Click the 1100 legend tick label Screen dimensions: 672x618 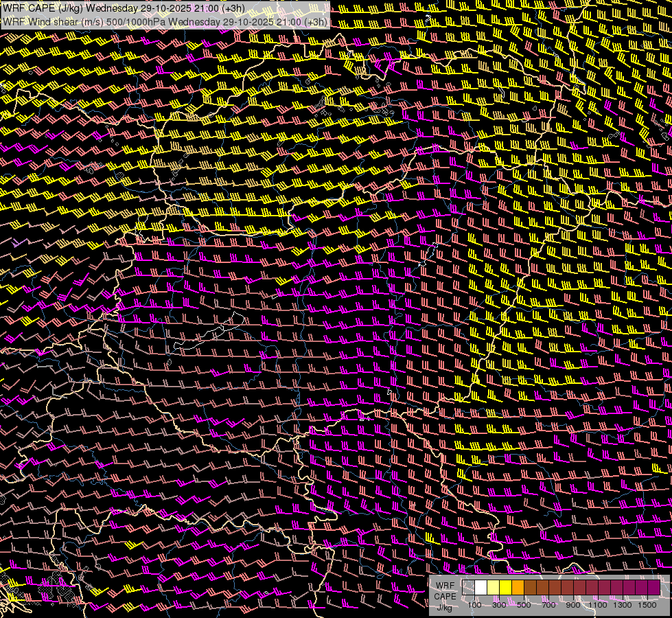click(x=599, y=605)
